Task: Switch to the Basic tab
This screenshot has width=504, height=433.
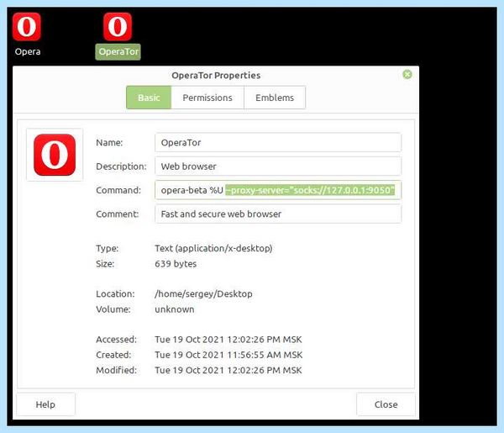Action: point(149,98)
